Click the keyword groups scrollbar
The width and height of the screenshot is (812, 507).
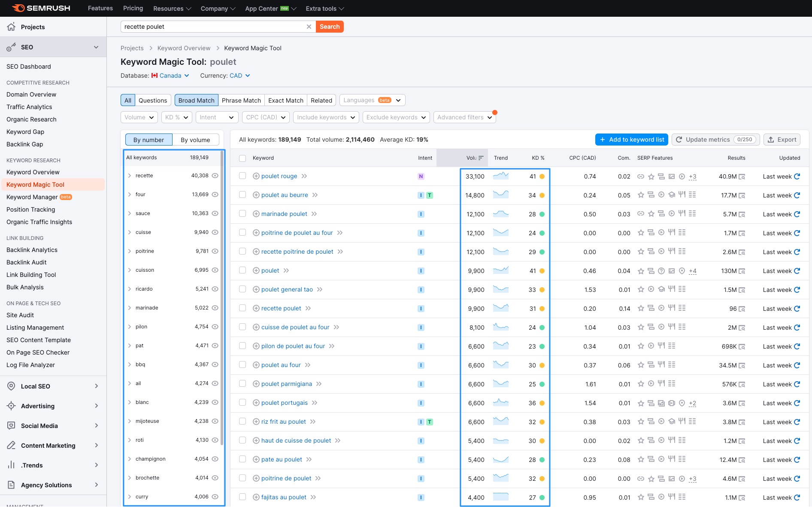point(222,298)
